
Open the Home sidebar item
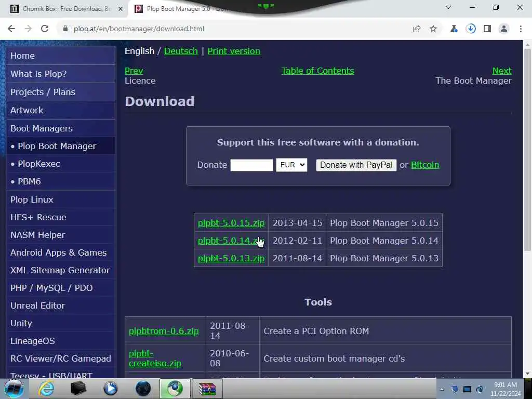point(61,56)
